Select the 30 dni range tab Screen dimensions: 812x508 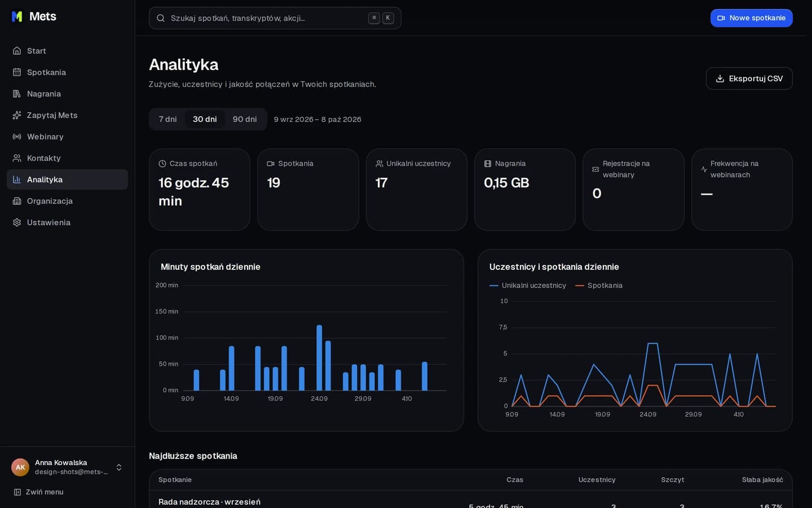(205, 119)
